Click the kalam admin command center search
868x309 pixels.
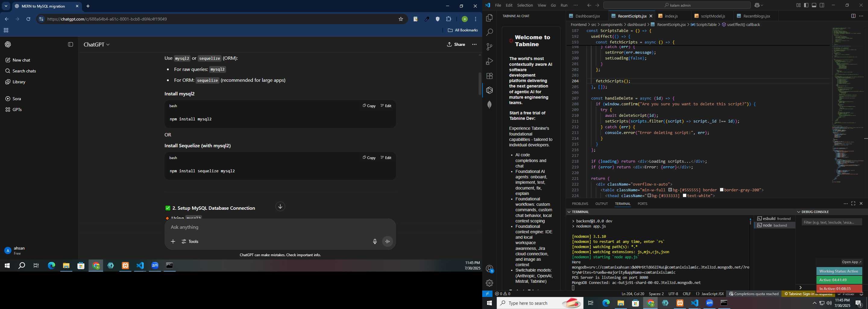(x=677, y=5)
